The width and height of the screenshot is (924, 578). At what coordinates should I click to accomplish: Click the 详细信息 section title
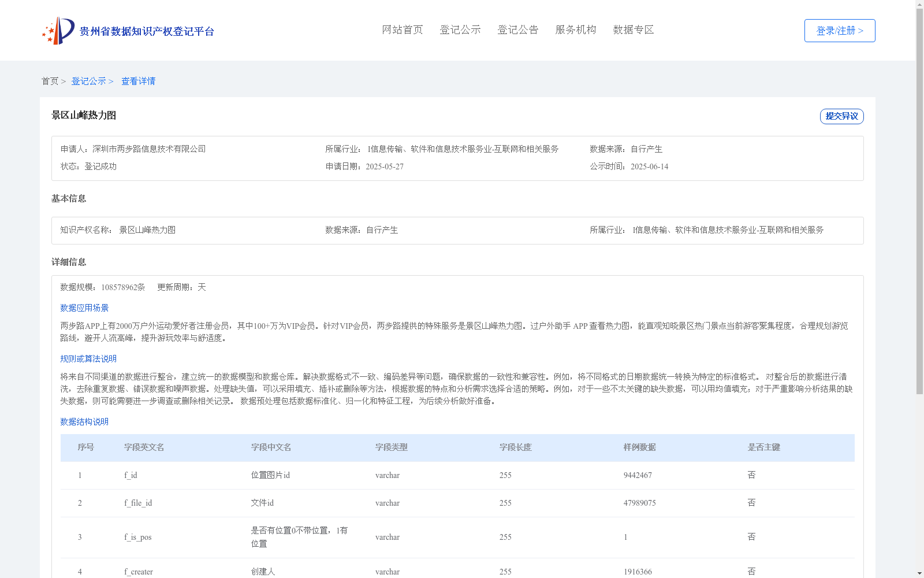pyautogui.click(x=69, y=262)
